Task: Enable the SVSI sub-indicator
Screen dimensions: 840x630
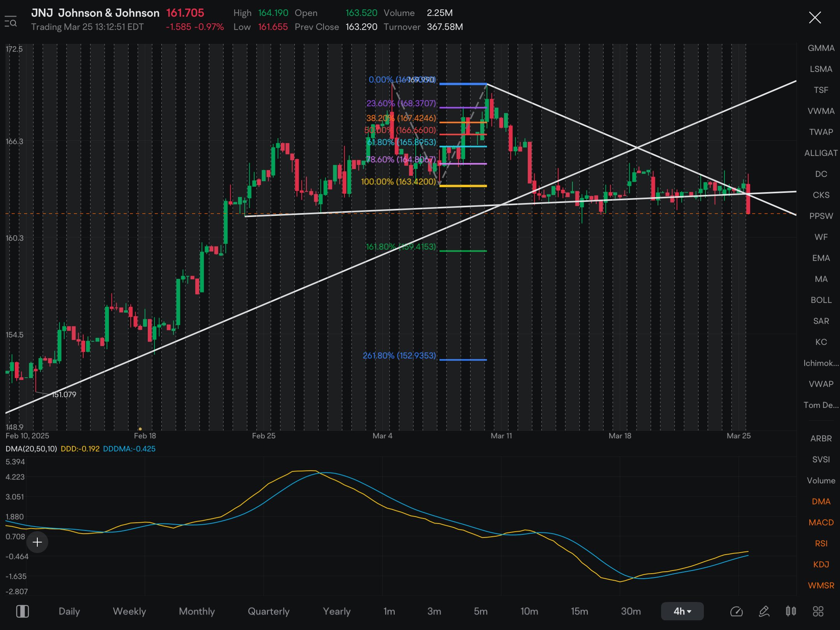Action: [x=821, y=460]
